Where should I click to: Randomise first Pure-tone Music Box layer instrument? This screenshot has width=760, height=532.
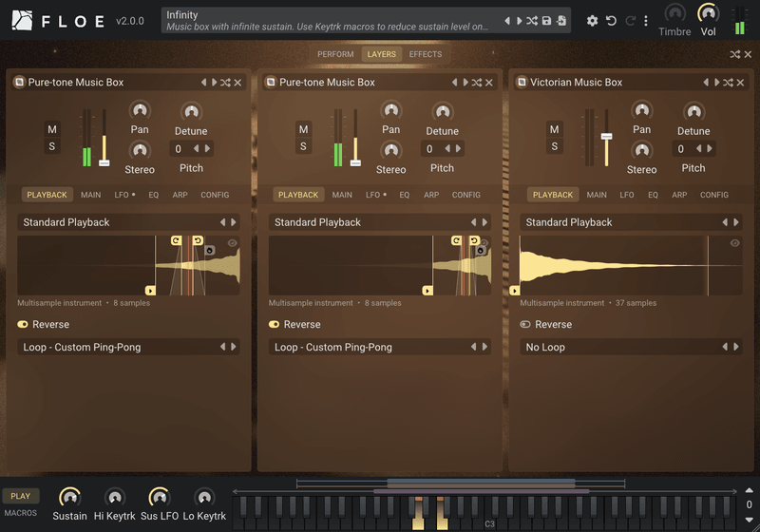click(225, 83)
